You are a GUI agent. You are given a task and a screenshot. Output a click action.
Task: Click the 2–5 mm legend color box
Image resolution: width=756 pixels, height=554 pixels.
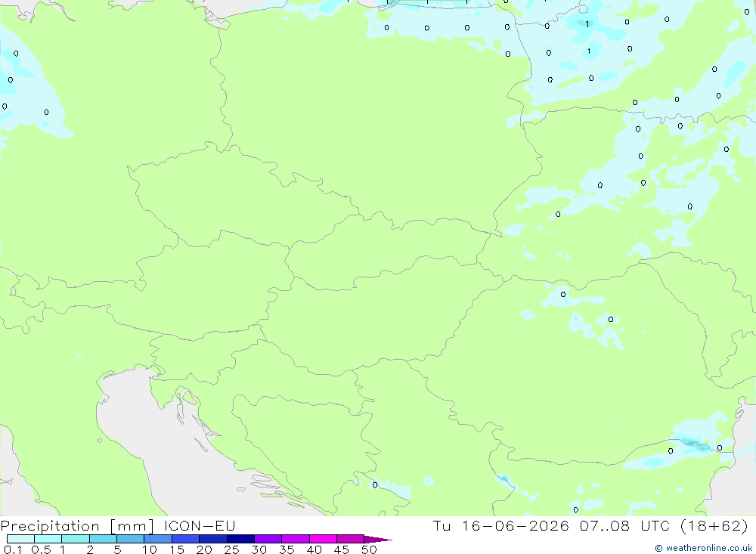tap(103, 539)
